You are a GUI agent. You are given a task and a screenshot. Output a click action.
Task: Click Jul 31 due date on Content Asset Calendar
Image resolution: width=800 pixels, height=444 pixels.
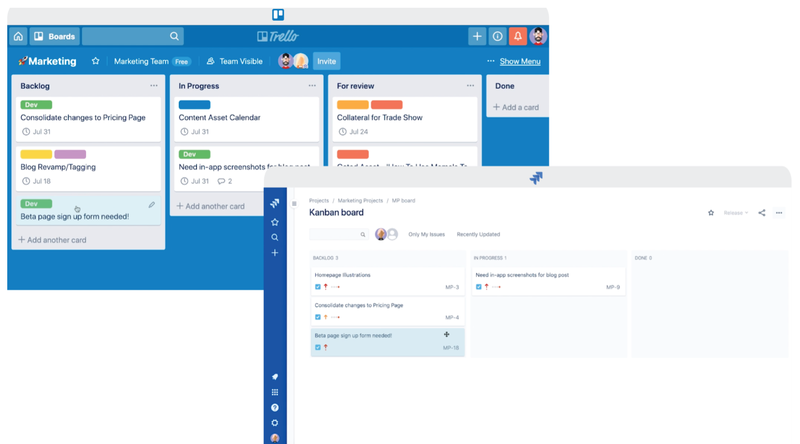coord(195,132)
